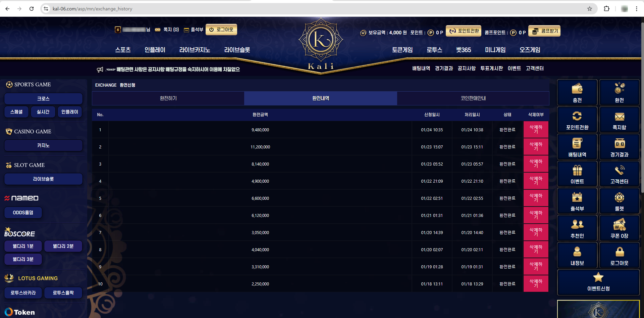Open the 이벤트신청 star tile
Screen dimensions: 644x318
(x=598, y=282)
